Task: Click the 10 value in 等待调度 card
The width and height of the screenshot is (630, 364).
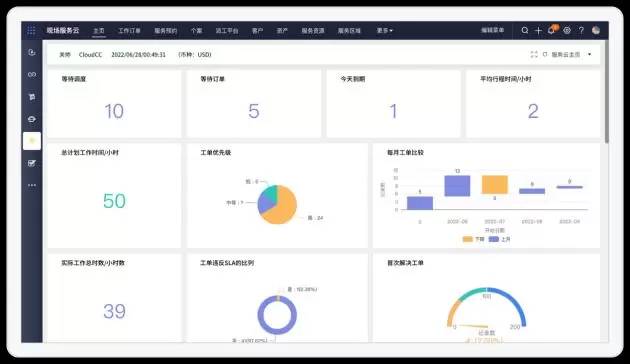Action: [114, 111]
